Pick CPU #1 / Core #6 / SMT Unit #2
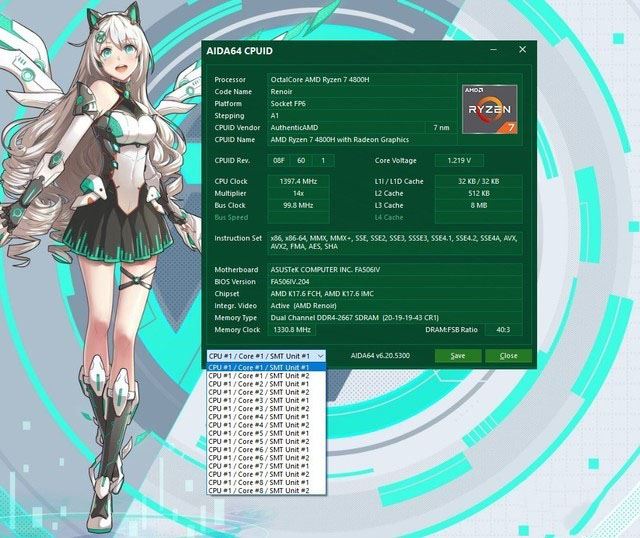 tap(267, 458)
